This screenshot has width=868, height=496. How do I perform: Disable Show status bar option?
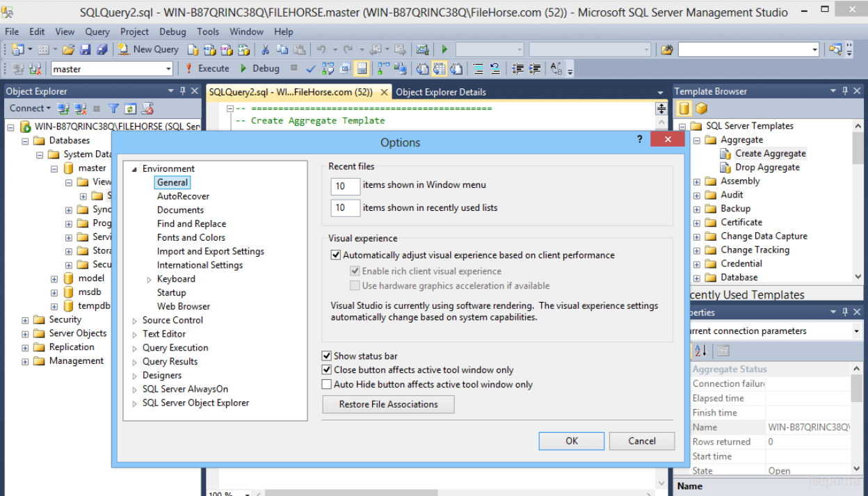(x=326, y=355)
